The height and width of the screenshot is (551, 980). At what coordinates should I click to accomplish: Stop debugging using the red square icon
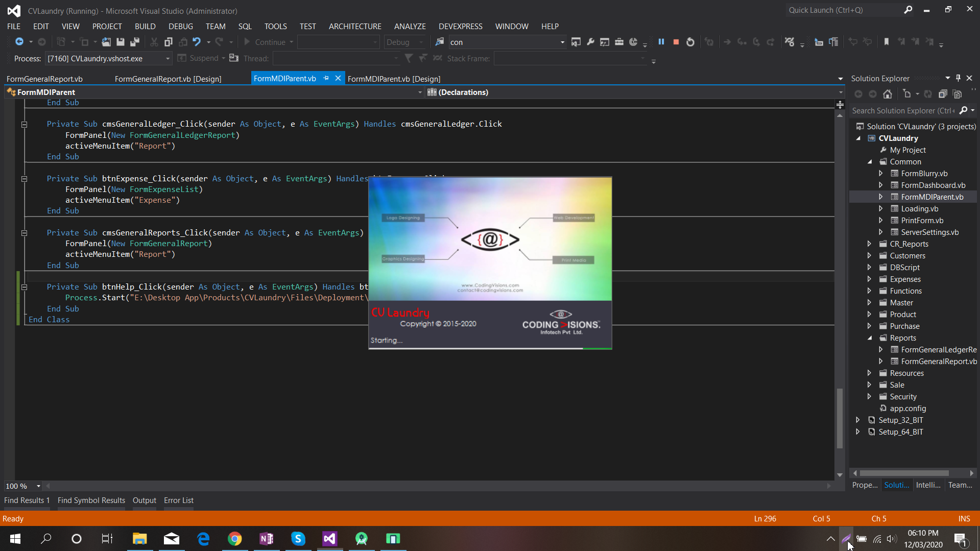[676, 42]
